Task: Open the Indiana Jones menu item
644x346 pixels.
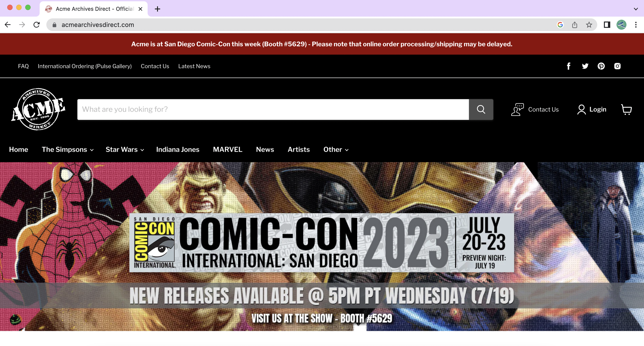Action: 177,149
